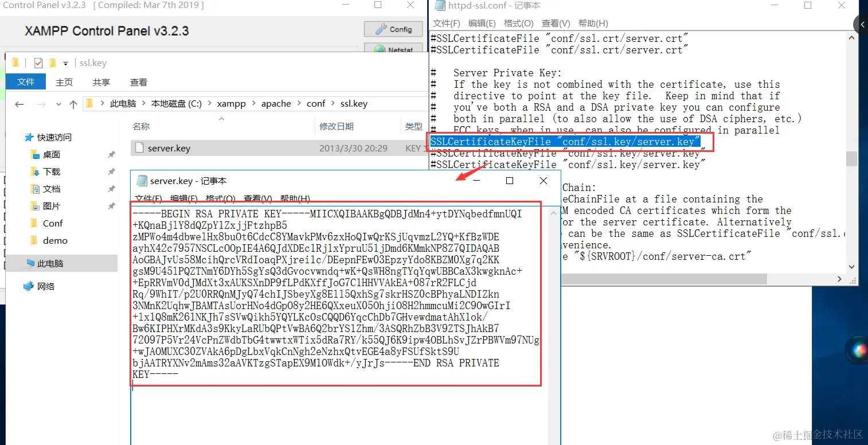The image size is (868, 445).
Task: Select 本地磁盘 (C:) breadcrumb
Action: 177,104
